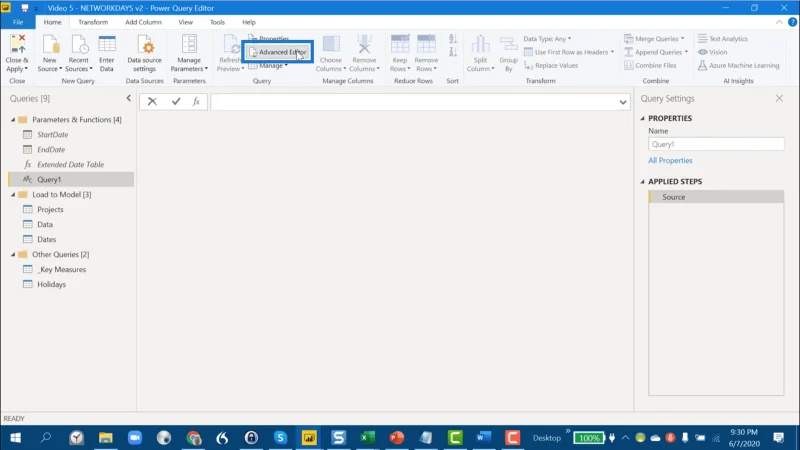Screen dimensions: 800x450
Task: Open Query Properties in ribbon
Action: (x=269, y=38)
